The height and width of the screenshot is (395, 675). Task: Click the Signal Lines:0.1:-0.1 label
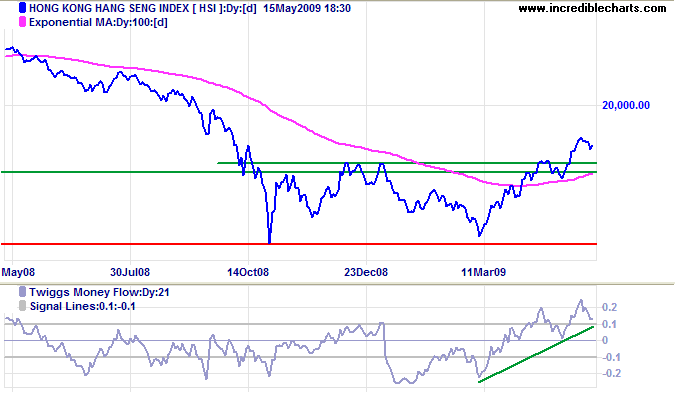tap(83, 307)
